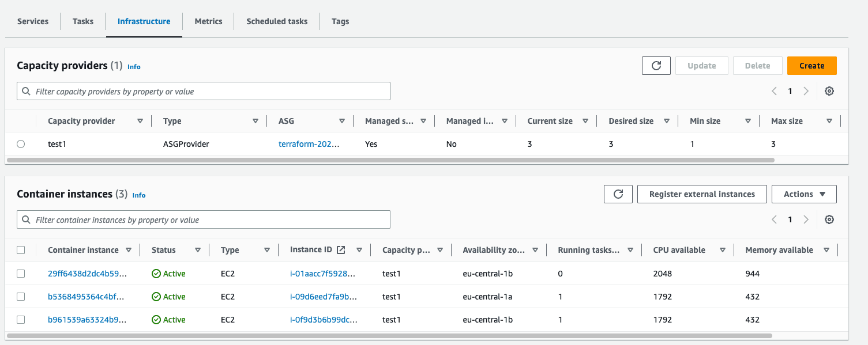This screenshot has width=868, height=345.
Task: Open Capacity providers table preferences gear
Action: 829,90
